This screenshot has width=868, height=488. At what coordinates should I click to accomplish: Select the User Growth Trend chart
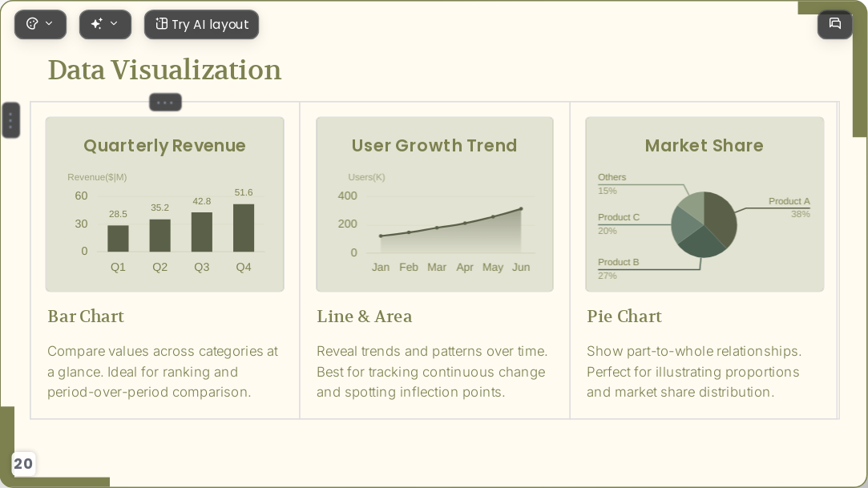434,204
